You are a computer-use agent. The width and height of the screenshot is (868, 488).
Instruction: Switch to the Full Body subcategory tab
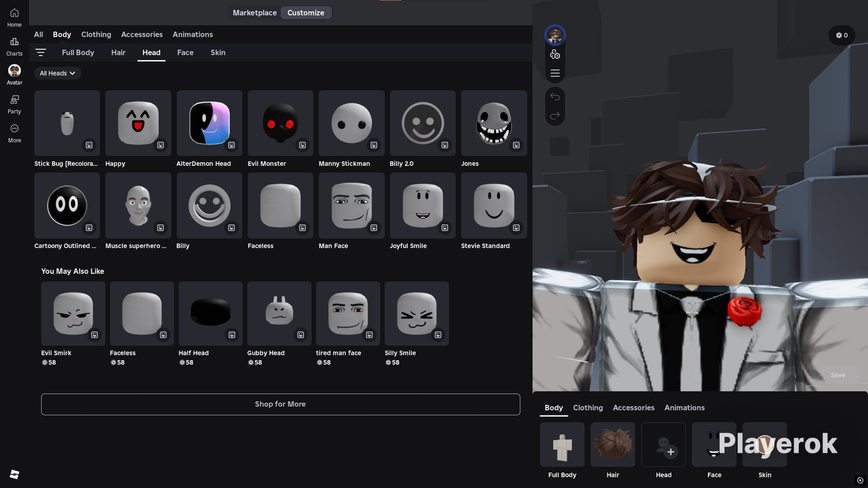pos(78,53)
